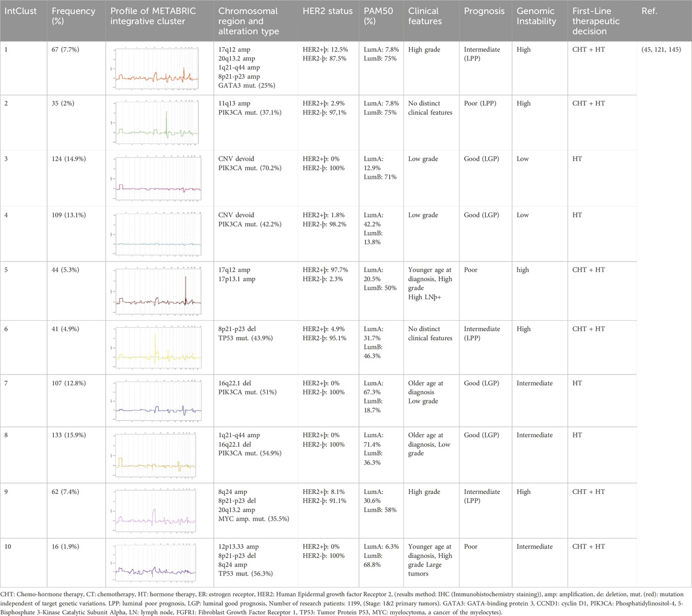Click the PIK3CA mut. (51%) entry
Viewport: 692px width, 616px height.
click(x=247, y=393)
